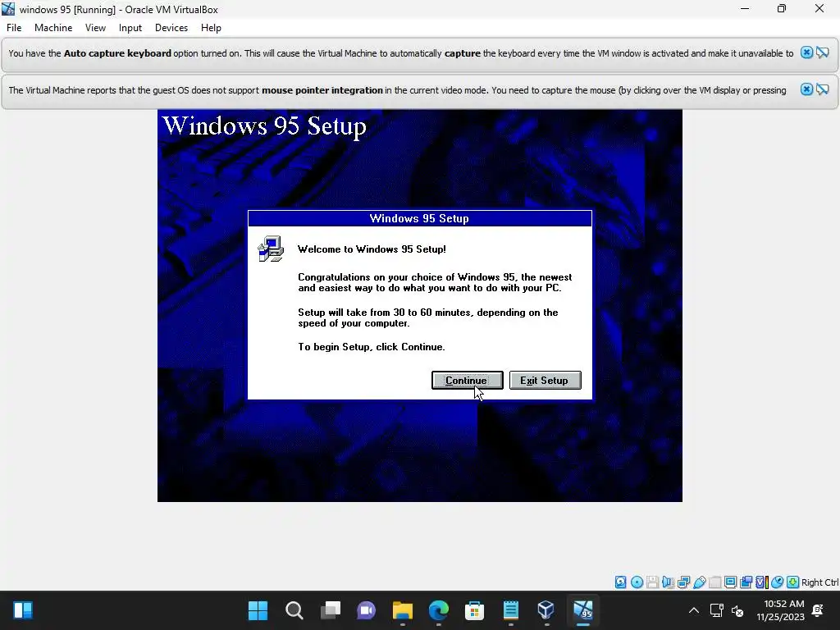Click the network tray icon

pyautogui.click(x=716, y=610)
